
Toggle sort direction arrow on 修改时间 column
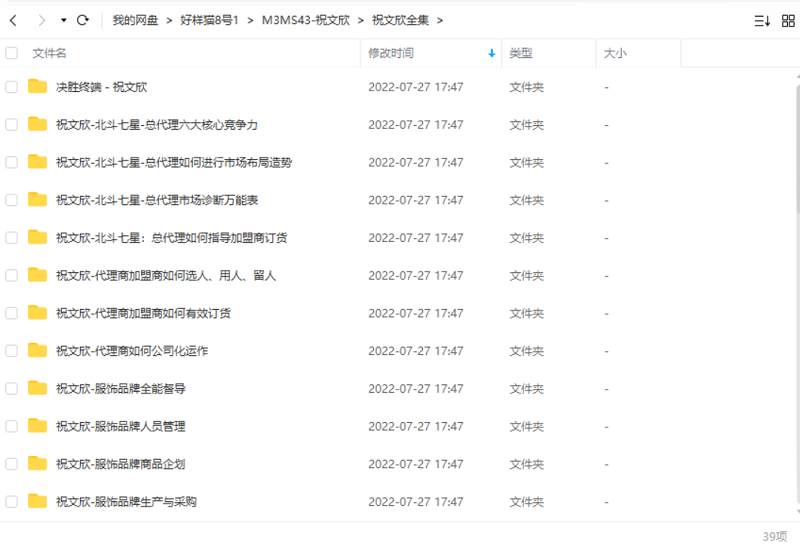click(x=491, y=53)
